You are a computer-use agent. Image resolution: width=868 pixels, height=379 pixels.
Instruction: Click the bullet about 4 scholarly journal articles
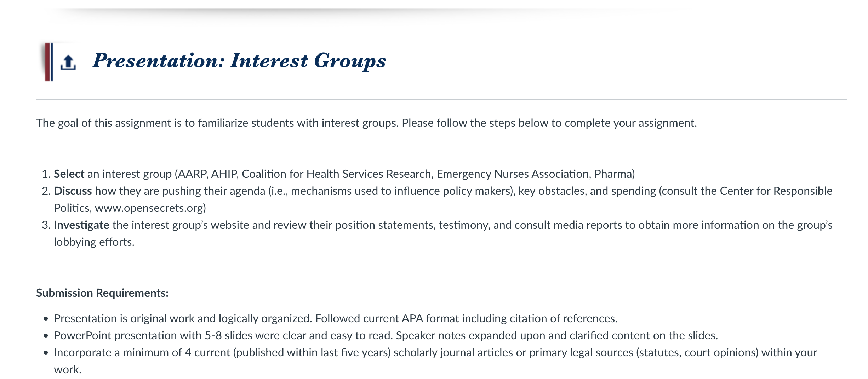(x=435, y=361)
